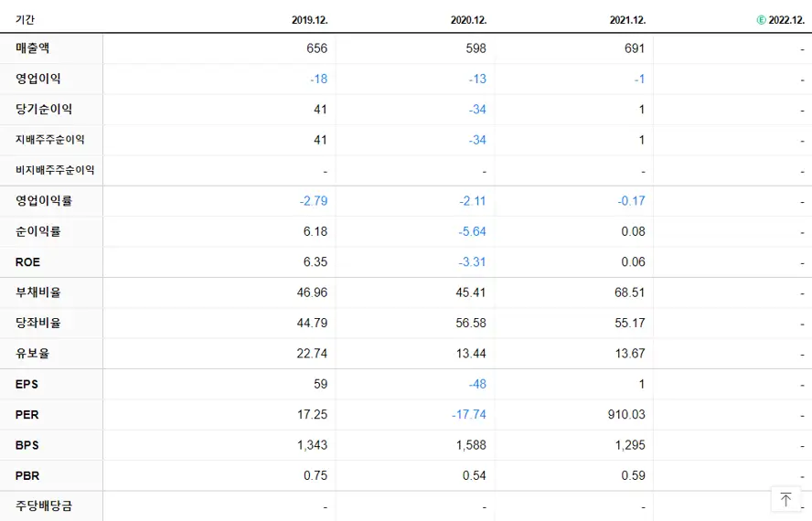Click the BPS value 1,295
This screenshot has height=521, width=812.
[630, 446]
